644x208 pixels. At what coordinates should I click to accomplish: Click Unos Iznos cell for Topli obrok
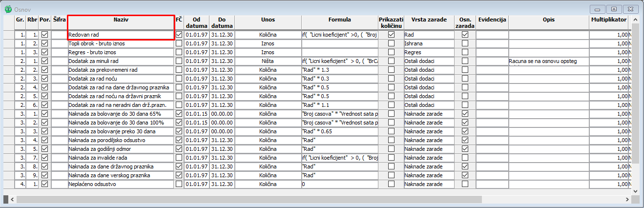(268, 43)
